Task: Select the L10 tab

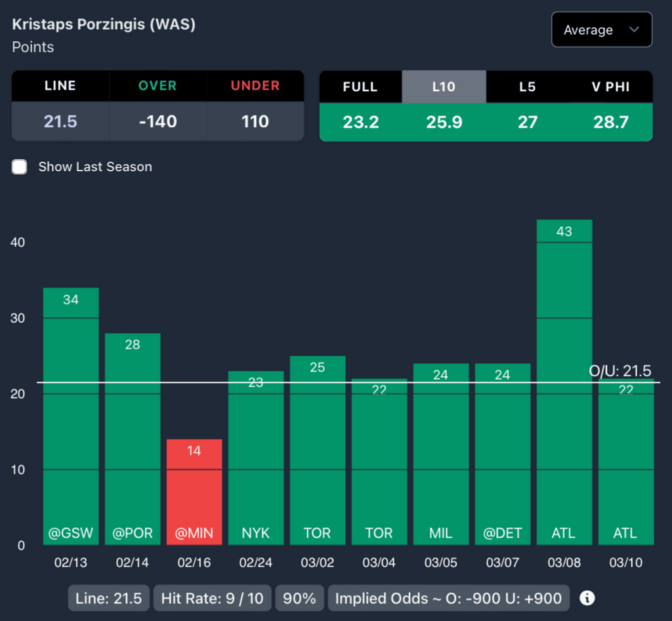Action: coord(444,87)
